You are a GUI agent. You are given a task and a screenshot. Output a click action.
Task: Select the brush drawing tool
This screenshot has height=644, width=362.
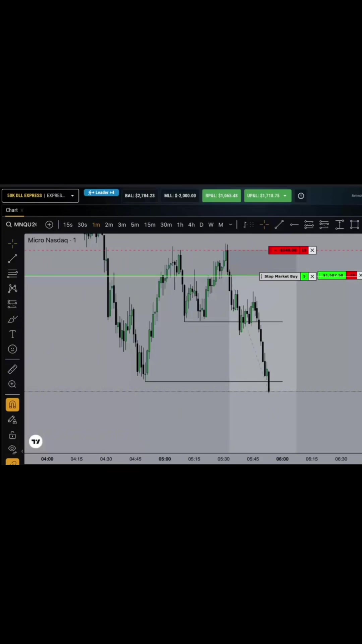click(x=12, y=319)
